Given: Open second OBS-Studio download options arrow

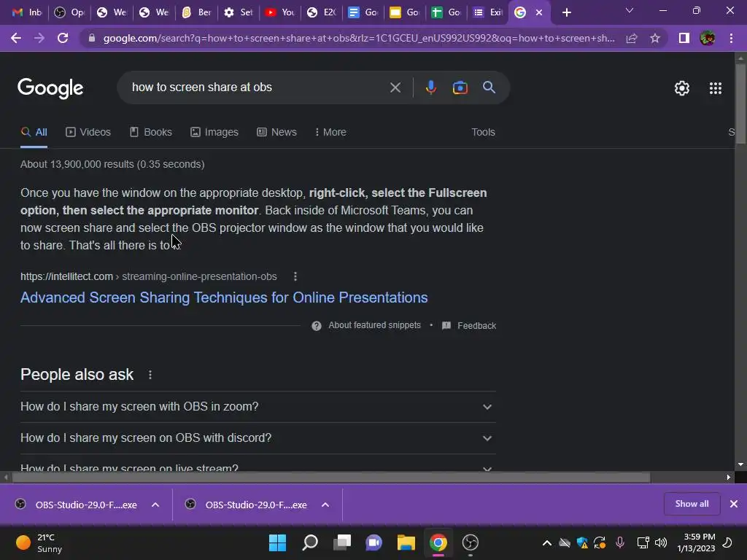Looking at the screenshot, I should coord(325,505).
